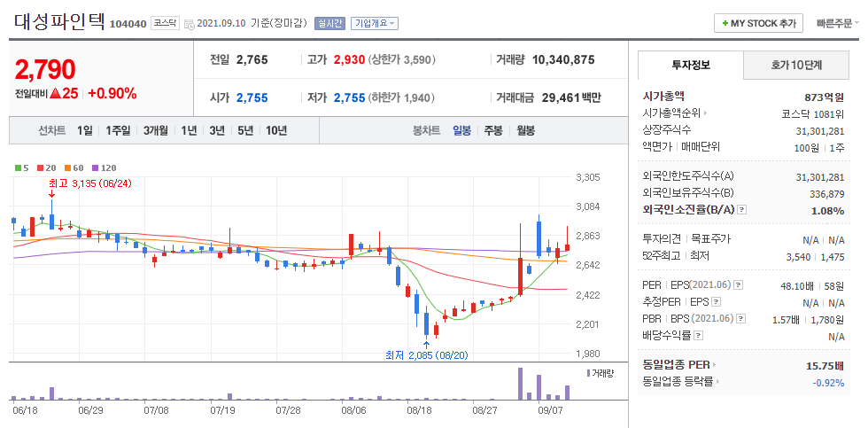Click the 코스닥 1081위 ranking text
The height and width of the screenshot is (428, 868).
pos(812,114)
